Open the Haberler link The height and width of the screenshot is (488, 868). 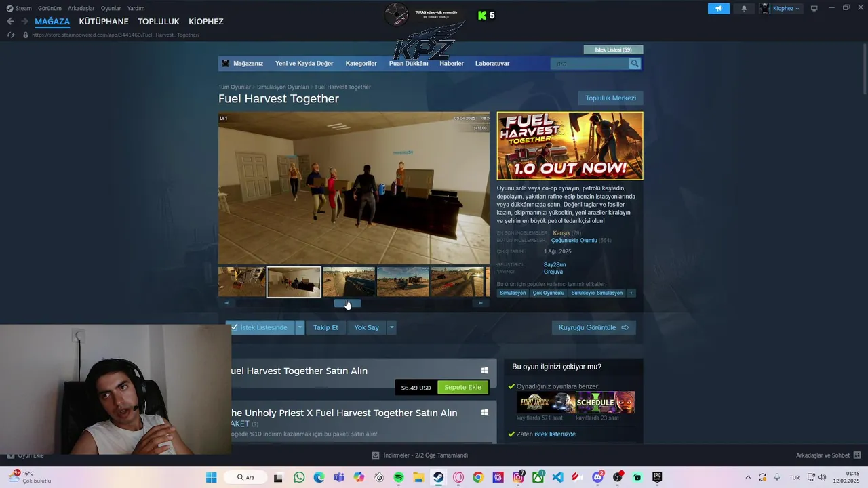pos(452,64)
